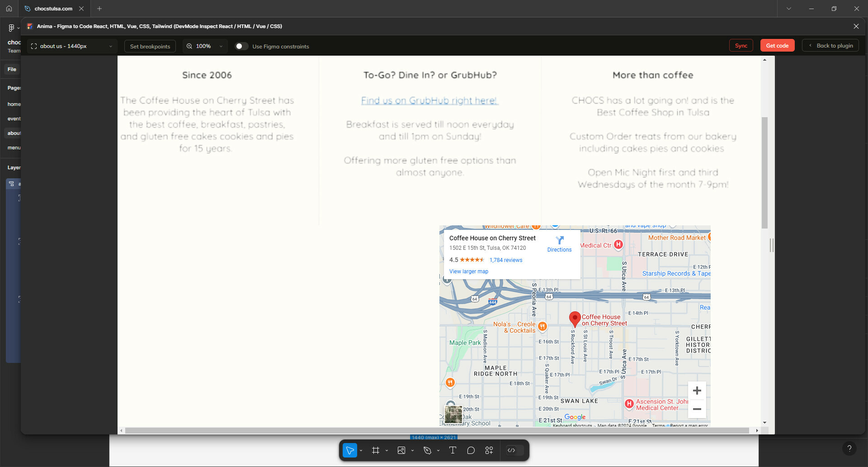Click the Maple Park map label
The image size is (868, 467).
(x=465, y=343)
